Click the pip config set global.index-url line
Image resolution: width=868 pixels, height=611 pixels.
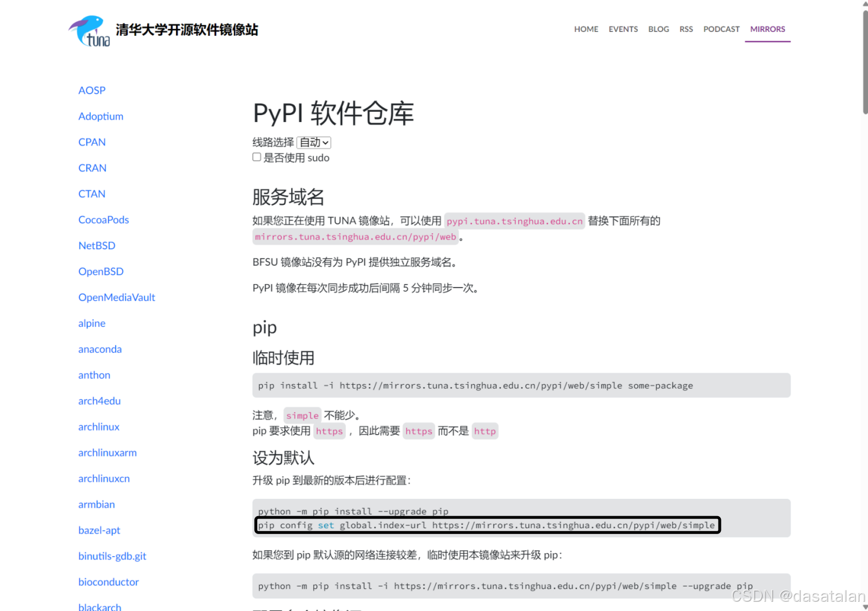point(487,525)
